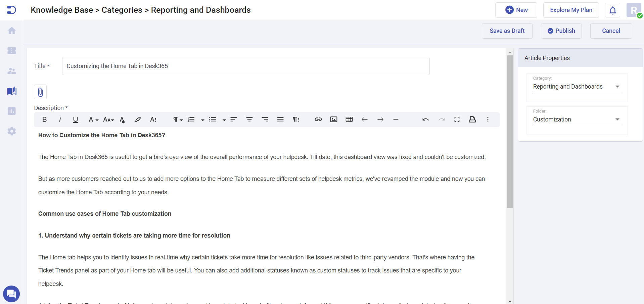The width and height of the screenshot is (644, 304).
Task: Insert a hyperlink
Action: tap(318, 119)
